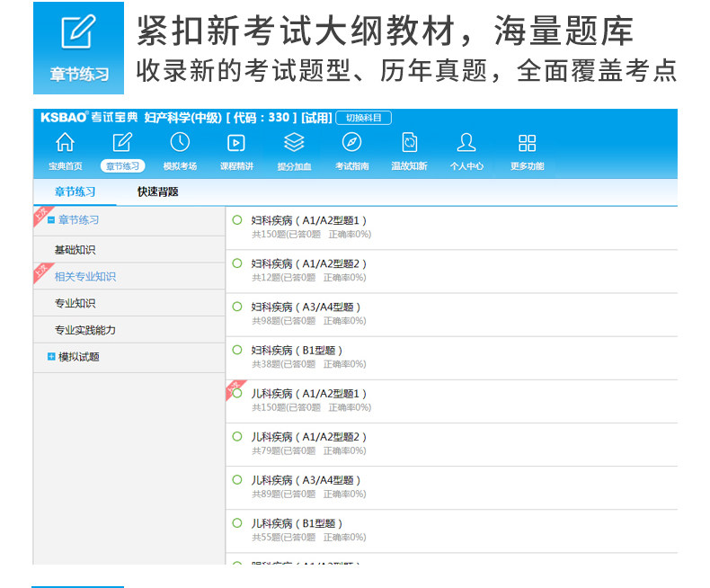Click the 模拟考场 label in navigation bar

180,166
